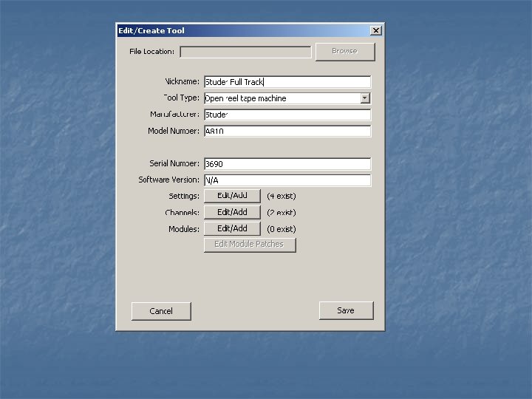Click the Settings label
This screenshot has width=532, height=399.
[x=184, y=196]
